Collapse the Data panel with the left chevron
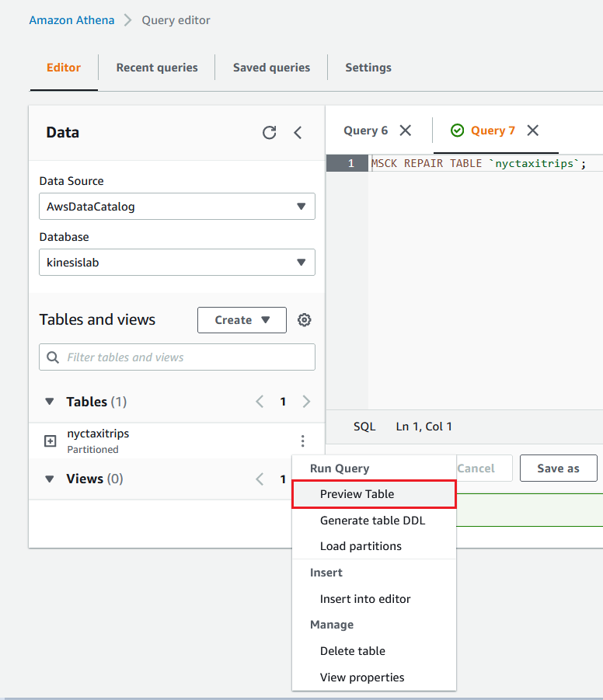The width and height of the screenshot is (603, 700). (x=298, y=133)
